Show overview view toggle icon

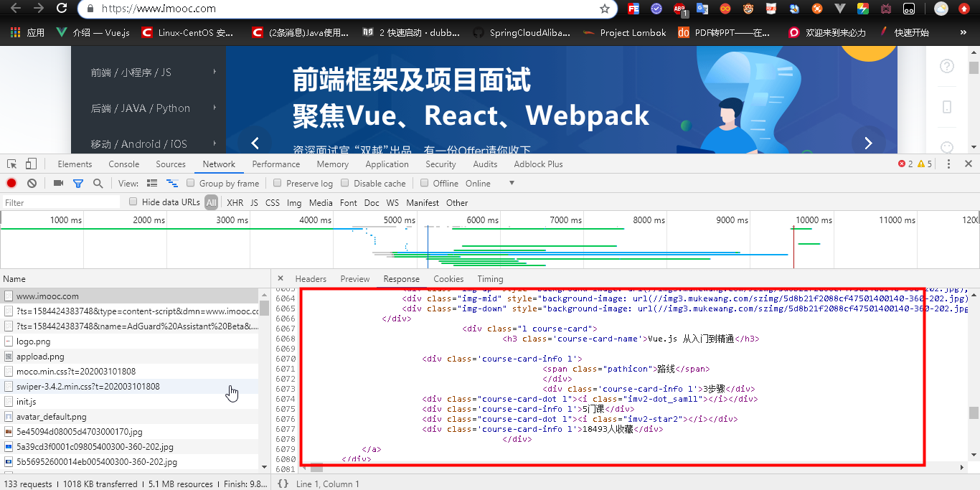pyautogui.click(x=172, y=184)
